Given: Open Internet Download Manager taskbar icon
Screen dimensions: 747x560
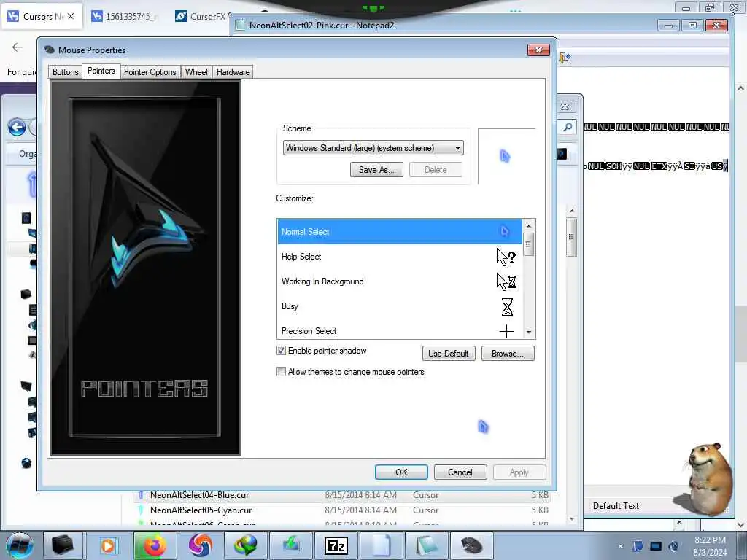Looking at the screenshot, I should pyautogui.click(x=245, y=545).
